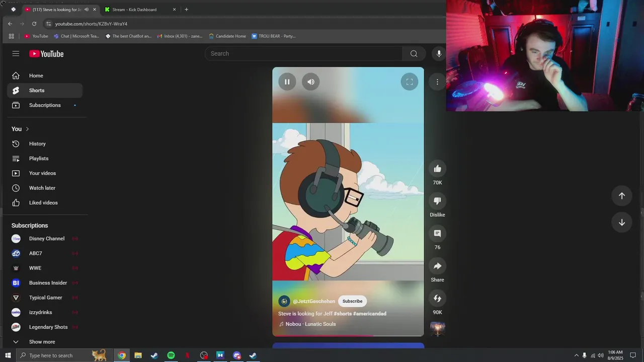Select Shorts in the sidebar
Screen dimensions: 644x362
[x=45, y=90]
